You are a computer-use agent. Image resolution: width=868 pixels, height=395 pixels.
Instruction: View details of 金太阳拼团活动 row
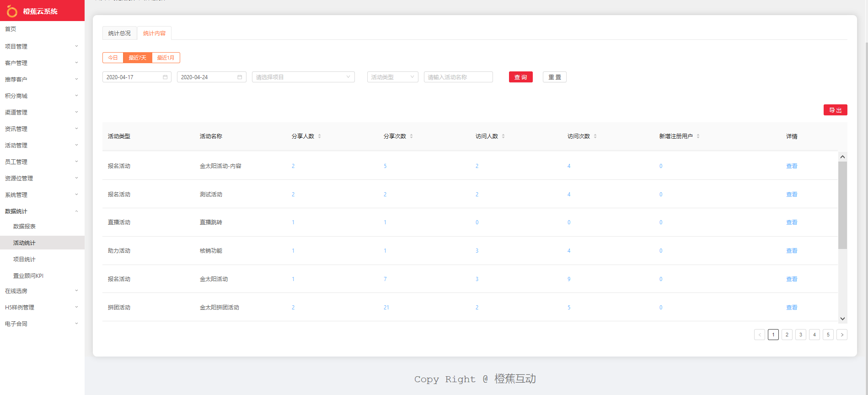(x=792, y=307)
